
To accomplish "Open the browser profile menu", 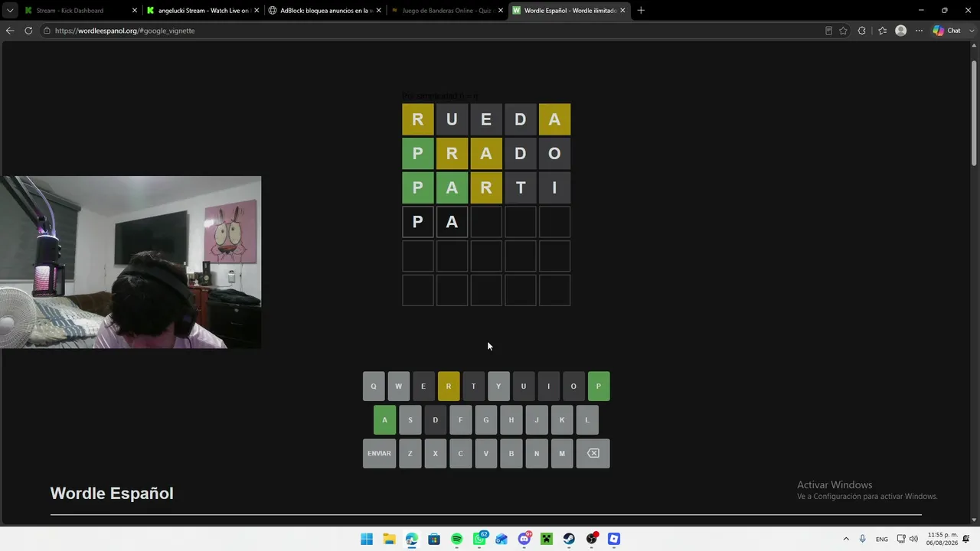I will [x=901, y=31].
